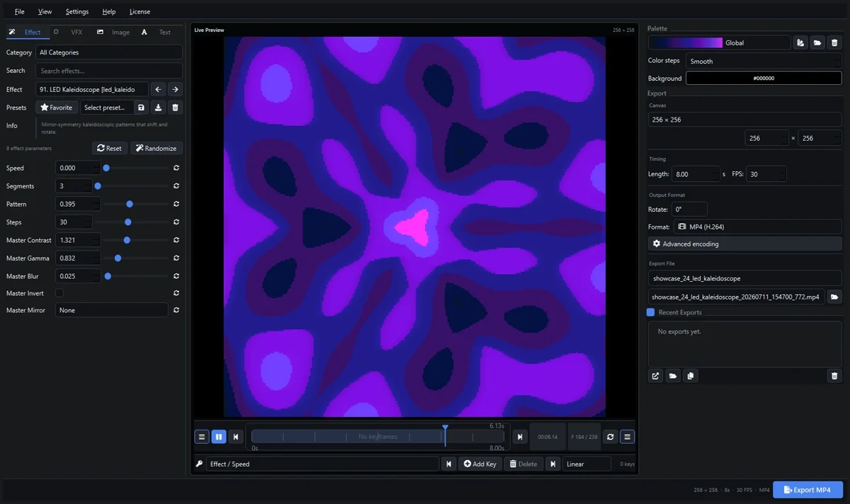850x504 pixels.
Task: Click the Export MP4 button
Action: [x=807, y=490]
